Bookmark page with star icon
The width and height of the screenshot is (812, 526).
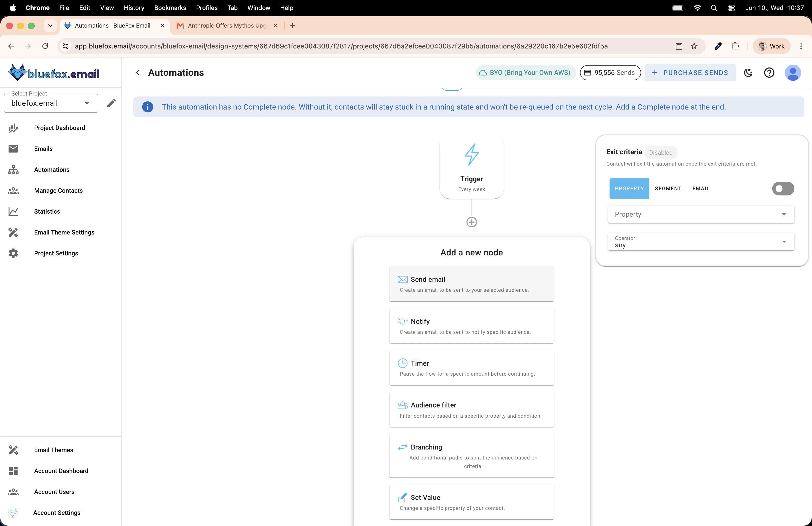coord(694,46)
